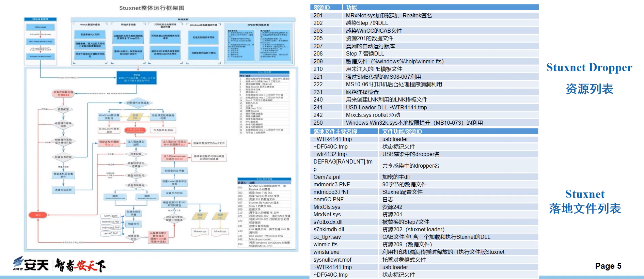Click the 文件功能/资源ID column header

click(x=458, y=131)
